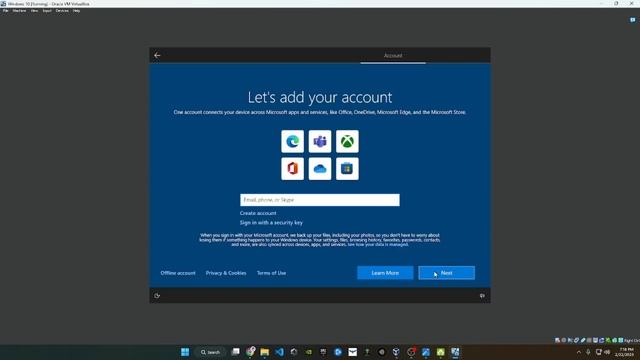Open File Explorer from the taskbar
The image size is (640, 360).
pyautogui.click(x=264, y=352)
